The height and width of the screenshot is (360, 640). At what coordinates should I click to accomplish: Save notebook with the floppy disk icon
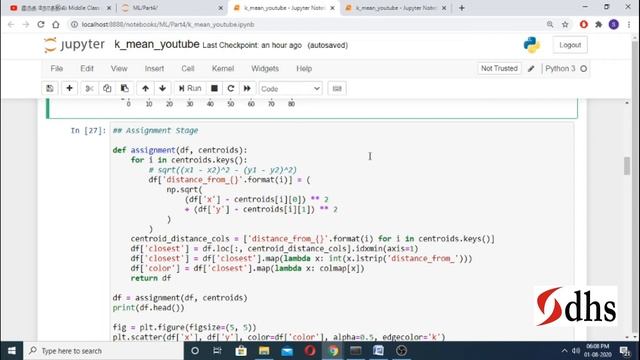click(50, 89)
